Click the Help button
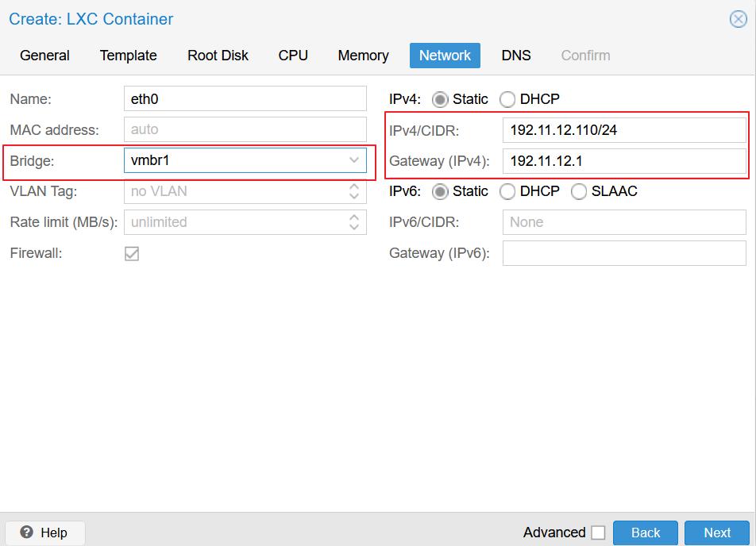Image resolution: width=756 pixels, height=546 pixels. pyautogui.click(x=44, y=533)
